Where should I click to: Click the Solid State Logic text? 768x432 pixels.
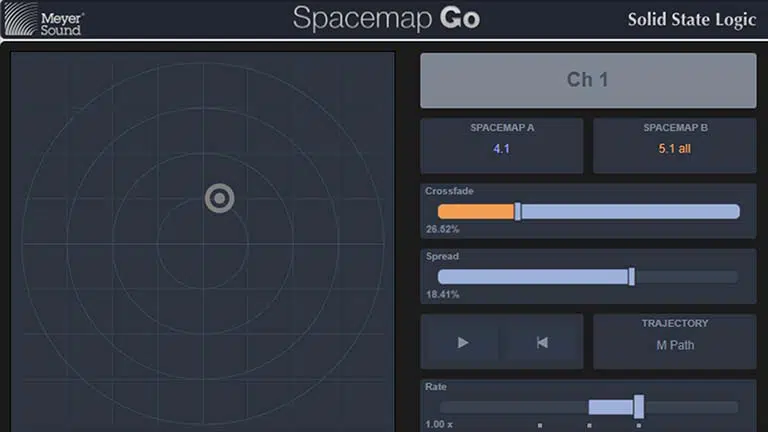pyautogui.click(x=692, y=20)
